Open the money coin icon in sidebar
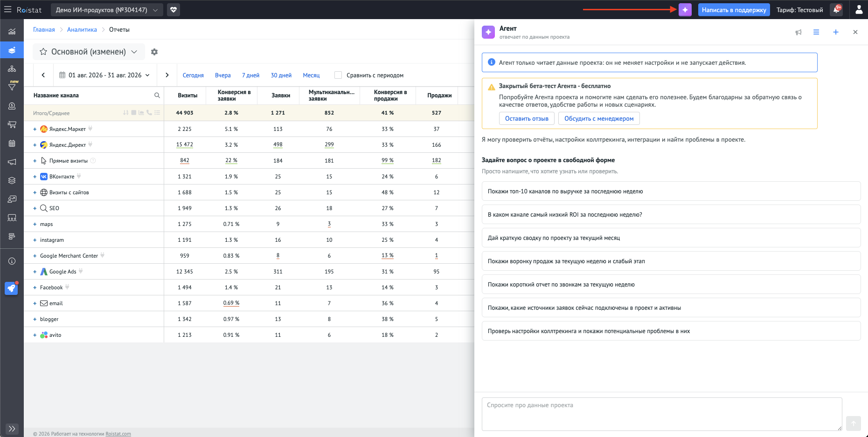868x437 pixels. tap(12, 106)
